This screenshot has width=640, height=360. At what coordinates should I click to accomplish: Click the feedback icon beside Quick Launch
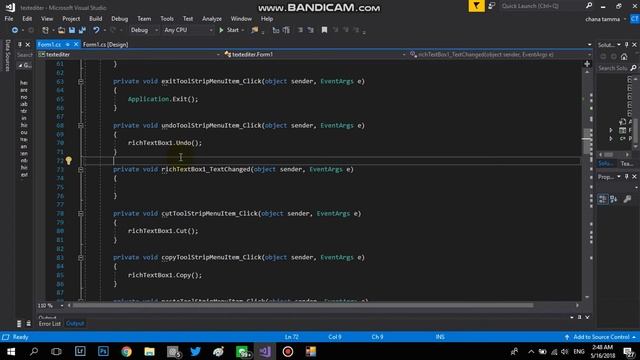[x=492, y=6]
